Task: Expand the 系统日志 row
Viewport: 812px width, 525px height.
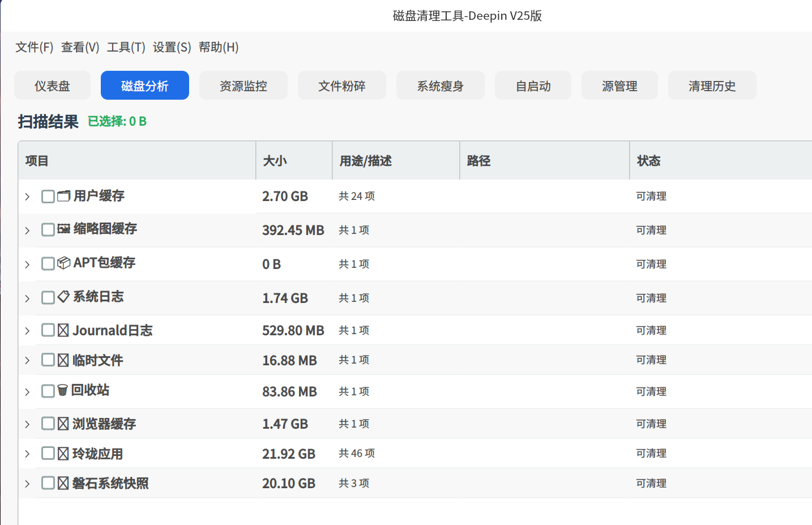Action: pos(27,298)
